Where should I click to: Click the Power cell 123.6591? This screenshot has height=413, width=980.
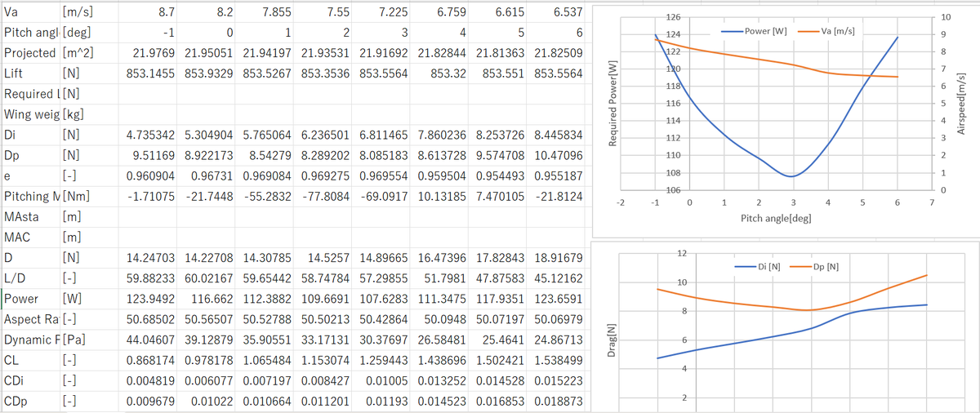(x=557, y=299)
